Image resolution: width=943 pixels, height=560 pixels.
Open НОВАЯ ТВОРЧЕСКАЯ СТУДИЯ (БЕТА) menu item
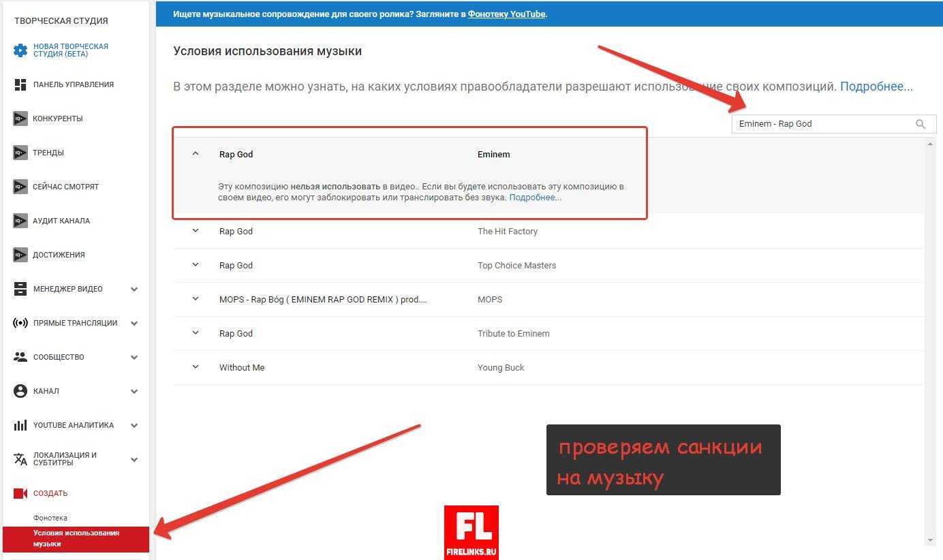coord(71,50)
